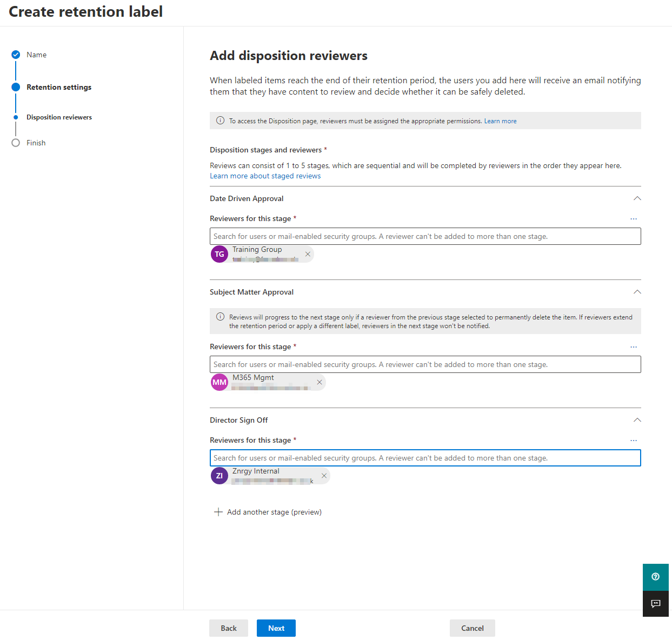Open Learn more about staged reviews link
The height and width of the screenshot is (640, 672).
[265, 176]
